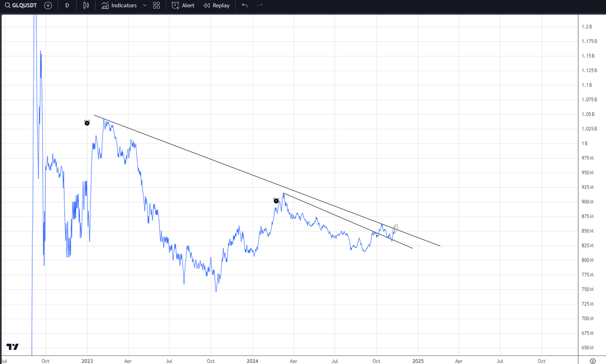The width and height of the screenshot is (606, 364).
Task: Click the alarm clock marker near 2023
Action: click(87, 123)
